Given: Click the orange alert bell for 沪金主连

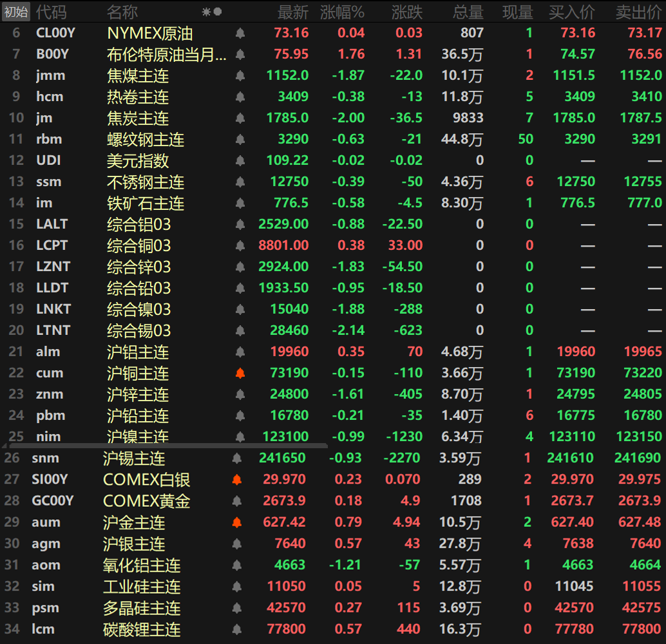Looking at the screenshot, I should pos(236,522).
